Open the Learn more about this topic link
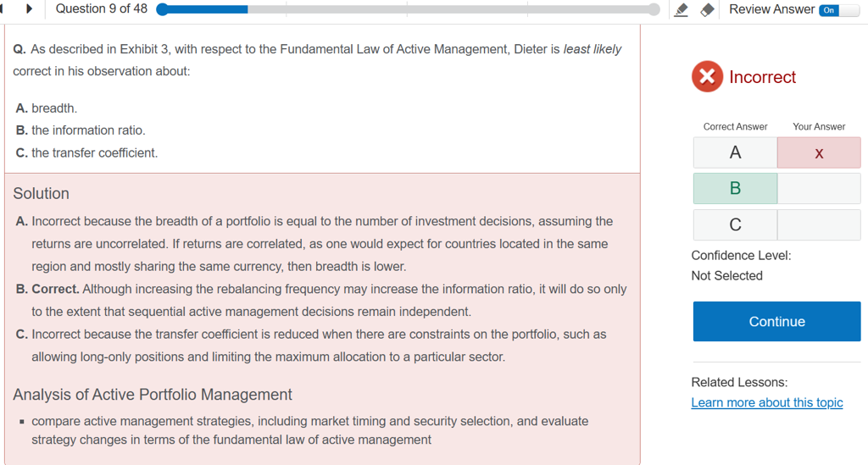Screen dimensions: 868x465 click(766, 402)
